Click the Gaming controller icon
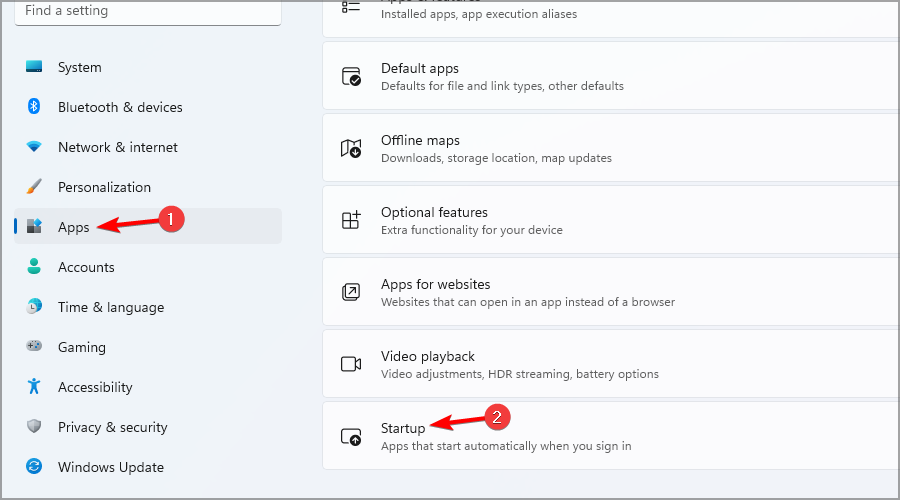Screen dimensions: 900x500 [34, 346]
